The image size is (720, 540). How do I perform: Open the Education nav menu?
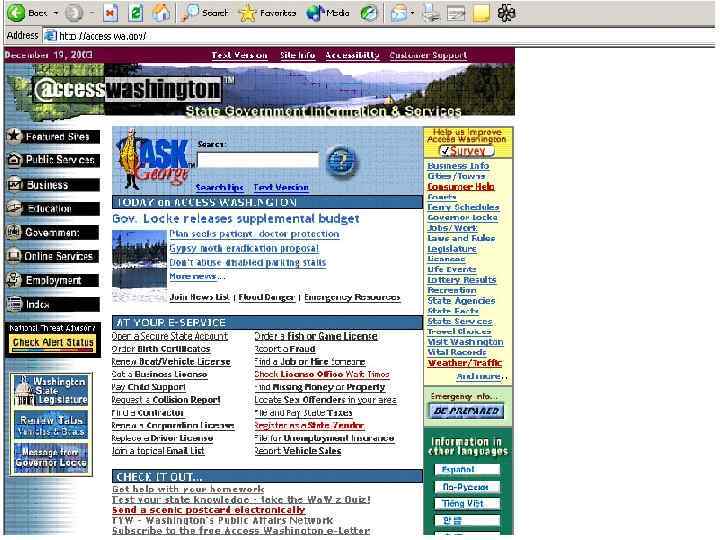pyautogui.click(x=53, y=208)
